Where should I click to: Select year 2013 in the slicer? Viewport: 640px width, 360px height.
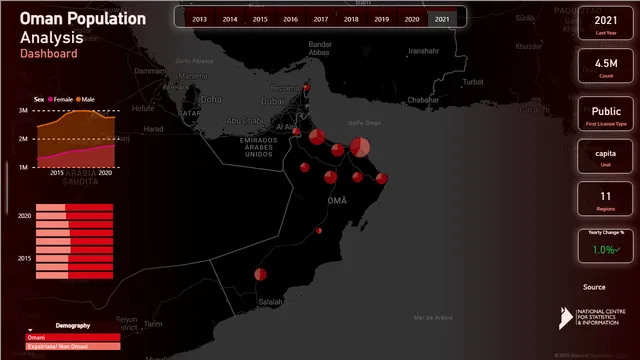tap(200, 19)
